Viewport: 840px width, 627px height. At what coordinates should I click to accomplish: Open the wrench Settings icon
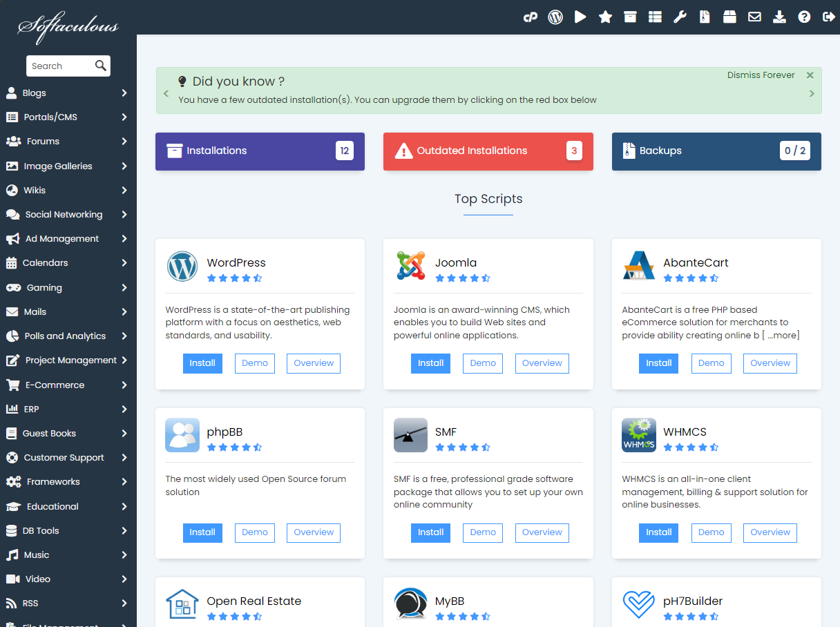(x=680, y=16)
